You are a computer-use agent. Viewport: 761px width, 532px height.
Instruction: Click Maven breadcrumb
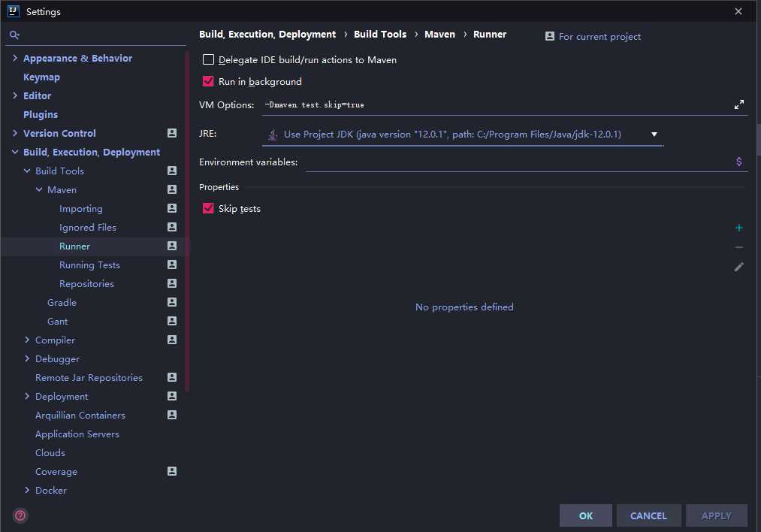tap(439, 35)
